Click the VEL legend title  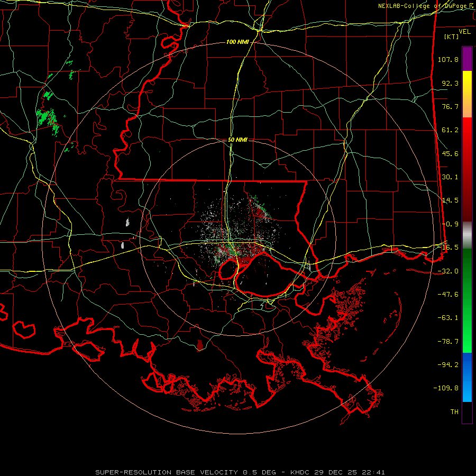point(464,32)
